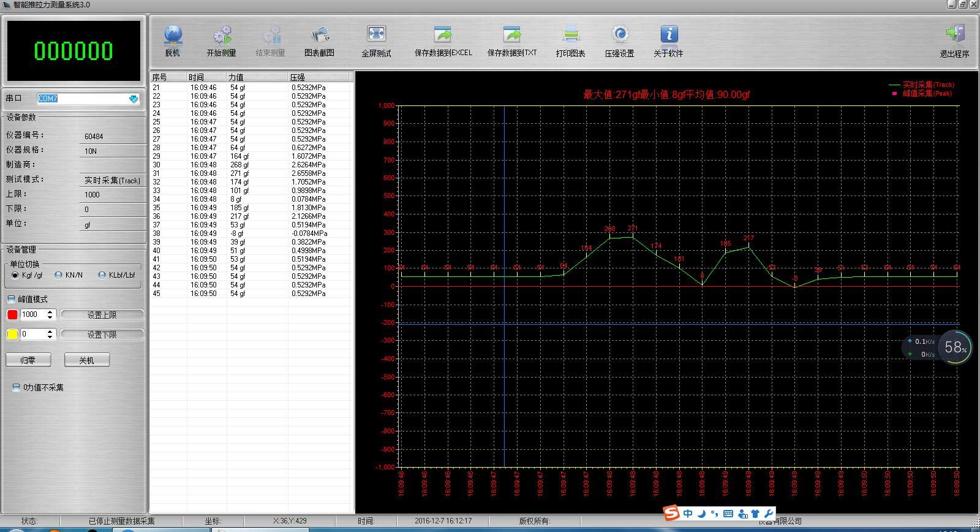Screen dimensions: 980x532
Task: Select row 21 in the data table
Action: (251, 88)
